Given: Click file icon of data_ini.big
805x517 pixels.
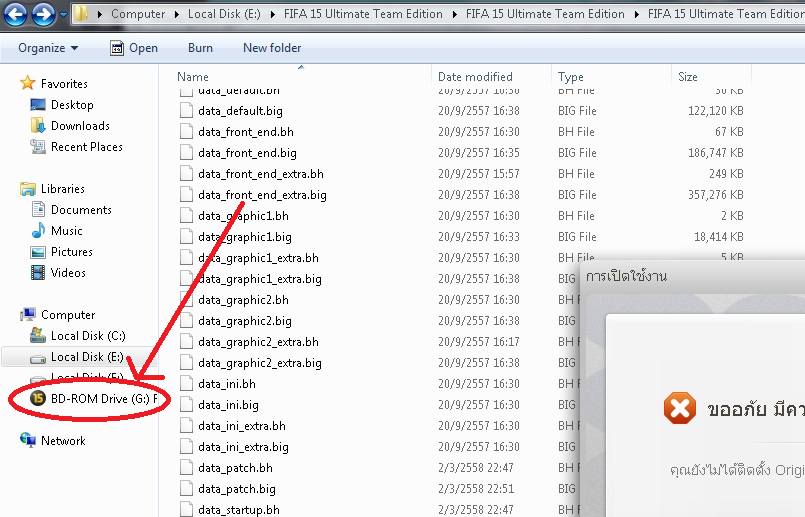Looking at the screenshot, I should (x=186, y=405).
